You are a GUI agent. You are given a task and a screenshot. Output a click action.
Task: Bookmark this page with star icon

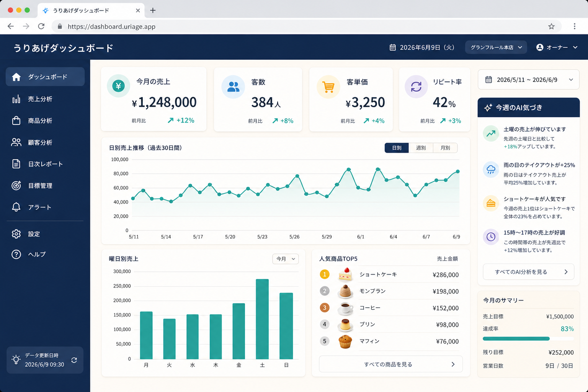[x=551, y=26]
